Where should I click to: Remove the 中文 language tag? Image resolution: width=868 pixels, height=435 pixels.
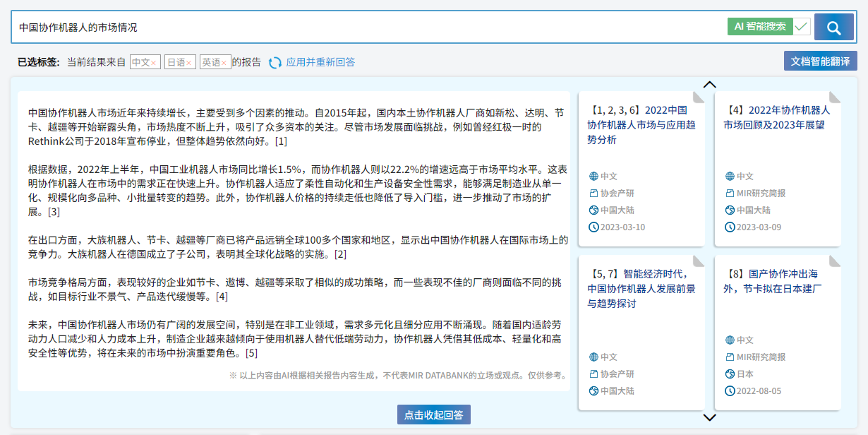coord(153,63)
